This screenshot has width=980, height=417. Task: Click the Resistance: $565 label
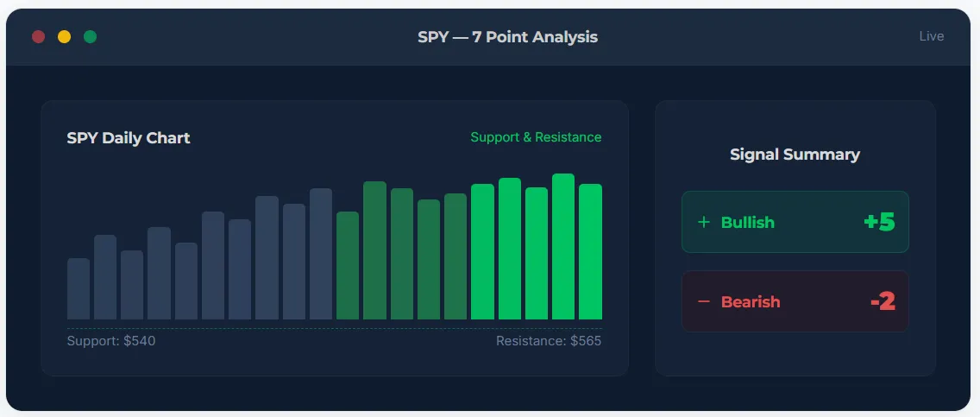pos(549,341)
